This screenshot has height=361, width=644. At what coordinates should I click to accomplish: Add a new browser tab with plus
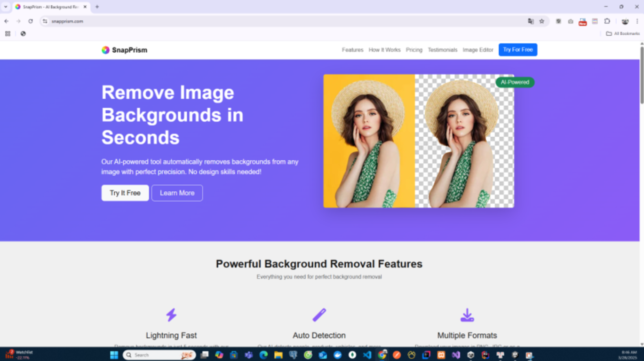(x=97, y=7)
